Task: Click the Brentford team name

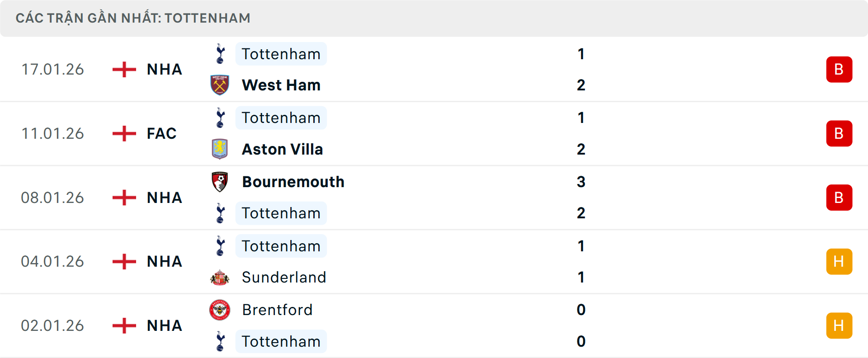Action: (277, 310)
